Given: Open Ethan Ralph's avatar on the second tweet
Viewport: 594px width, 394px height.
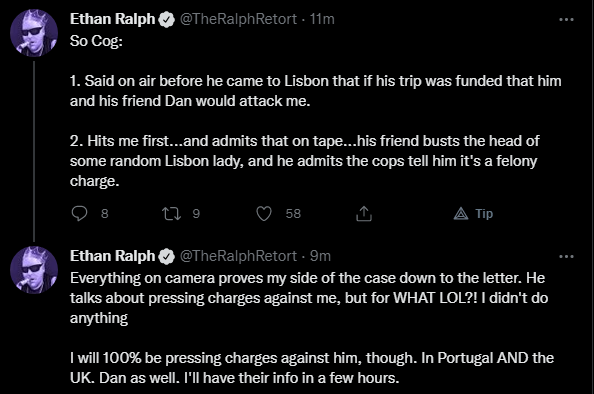Looking at the screenshot, I should (x=34, y=270).
